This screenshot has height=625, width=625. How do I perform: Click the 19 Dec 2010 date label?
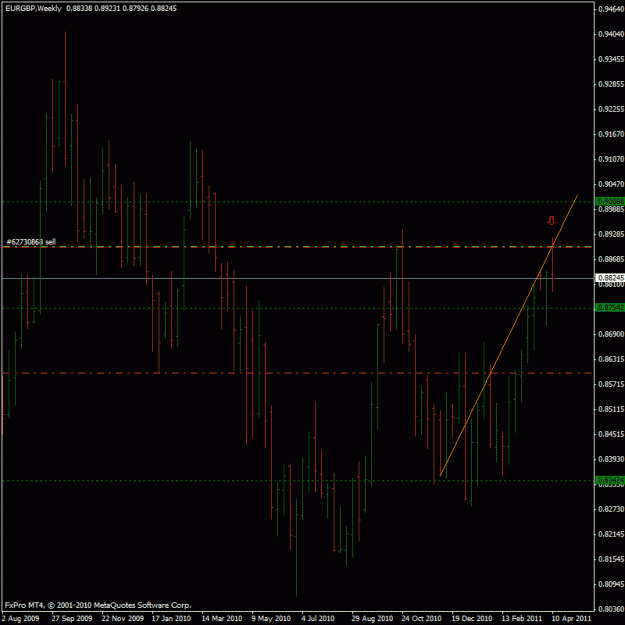pos(472,619)
